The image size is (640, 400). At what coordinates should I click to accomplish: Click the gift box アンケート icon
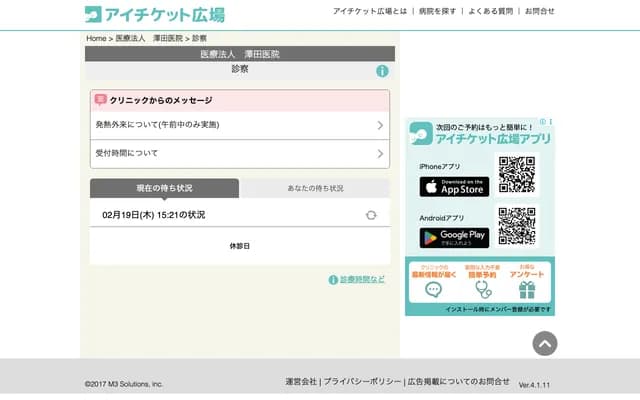coord(527,289)
